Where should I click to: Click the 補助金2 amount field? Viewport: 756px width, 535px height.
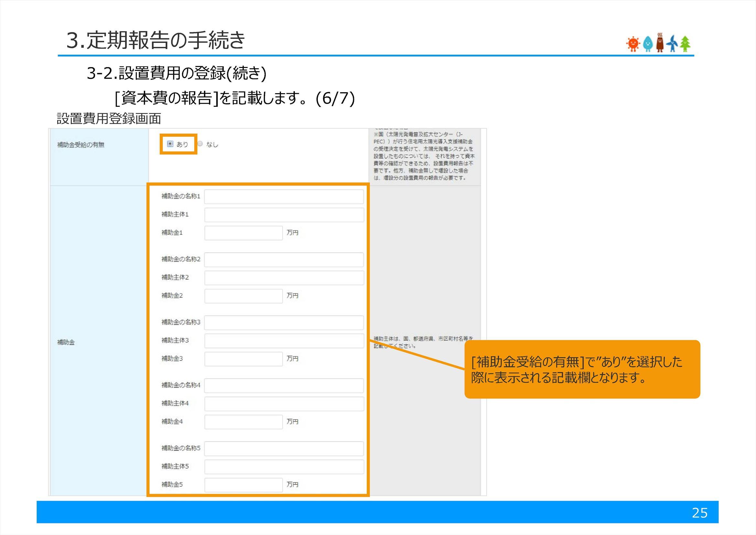(244, 296)
